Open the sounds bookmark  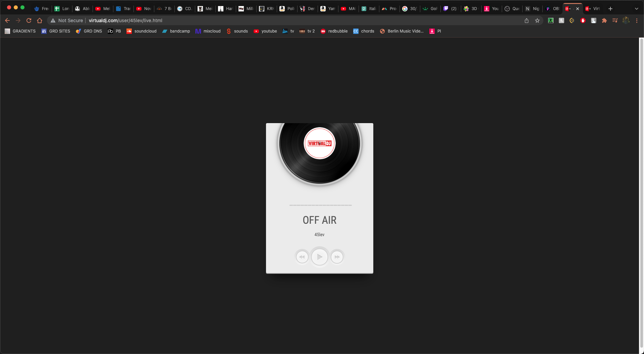(237, 31)
